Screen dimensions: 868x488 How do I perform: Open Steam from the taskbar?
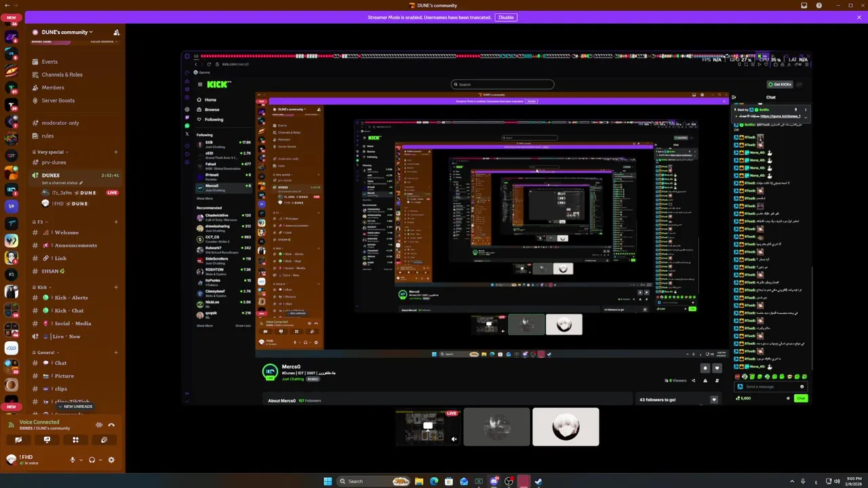coord(538,481)
